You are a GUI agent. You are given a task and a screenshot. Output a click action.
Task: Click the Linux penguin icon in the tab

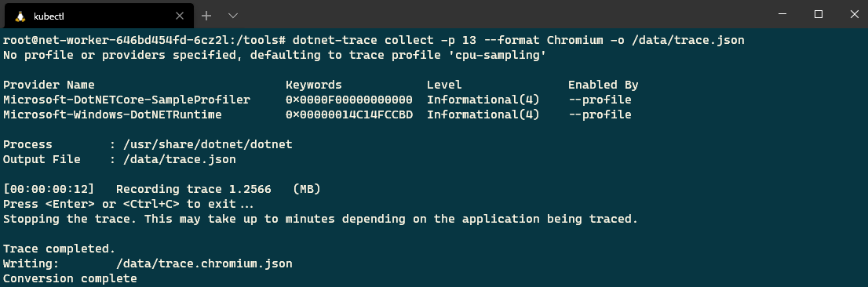click(x=20, y=16)
